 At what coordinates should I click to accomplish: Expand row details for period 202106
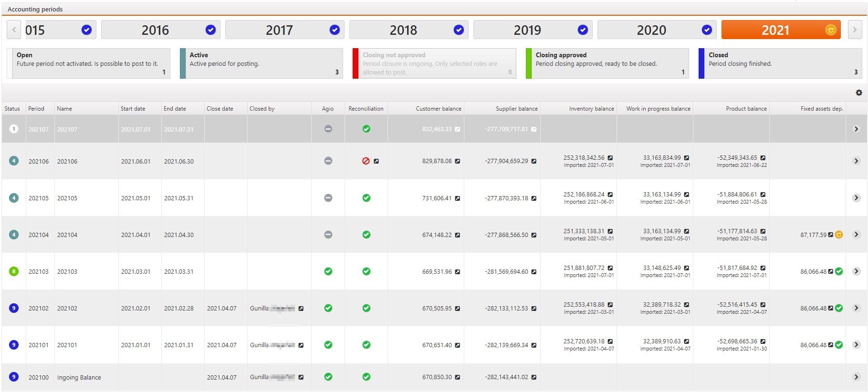(856, 161)
